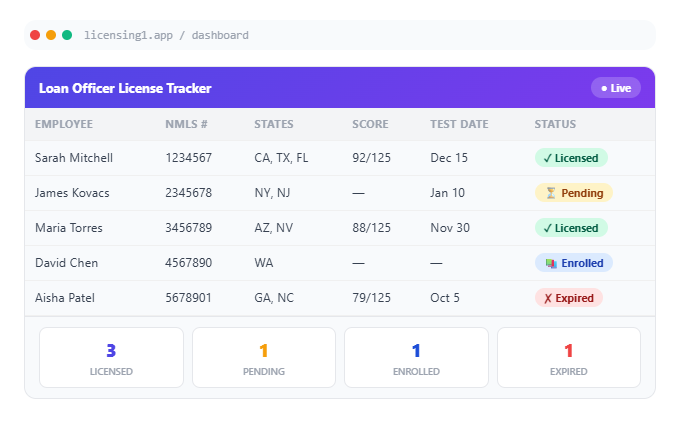Sort by the STATUS column header

pos(555,124)
